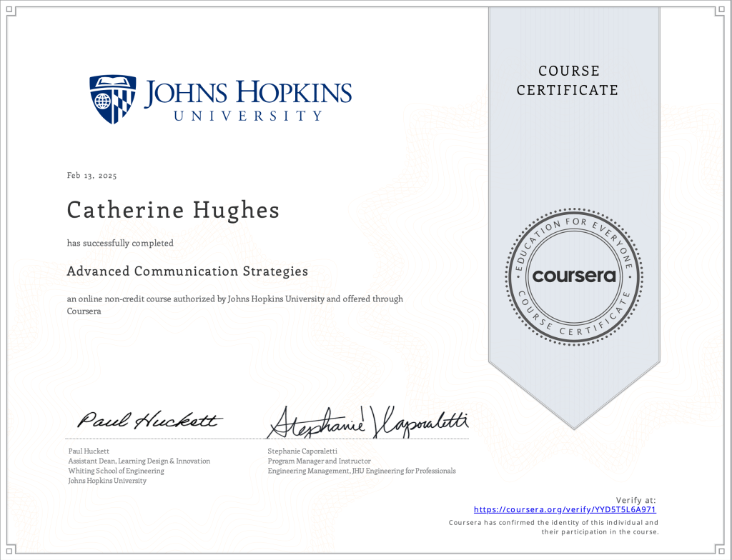Click the 'Verify at:' label

coord(635,500)
